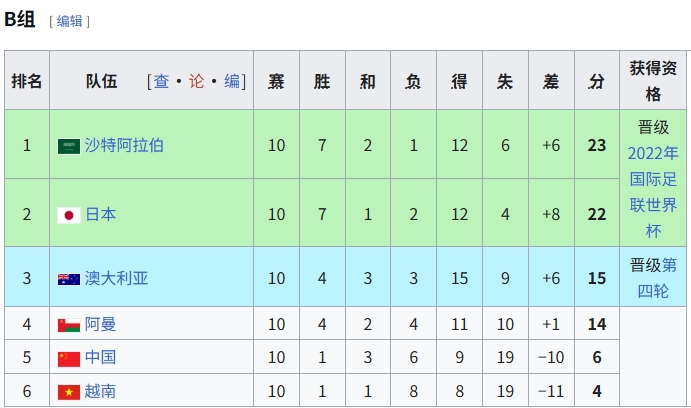Click the Vietnam flag icon
Screen dimensions: 691x408
[x=69, y=392]
